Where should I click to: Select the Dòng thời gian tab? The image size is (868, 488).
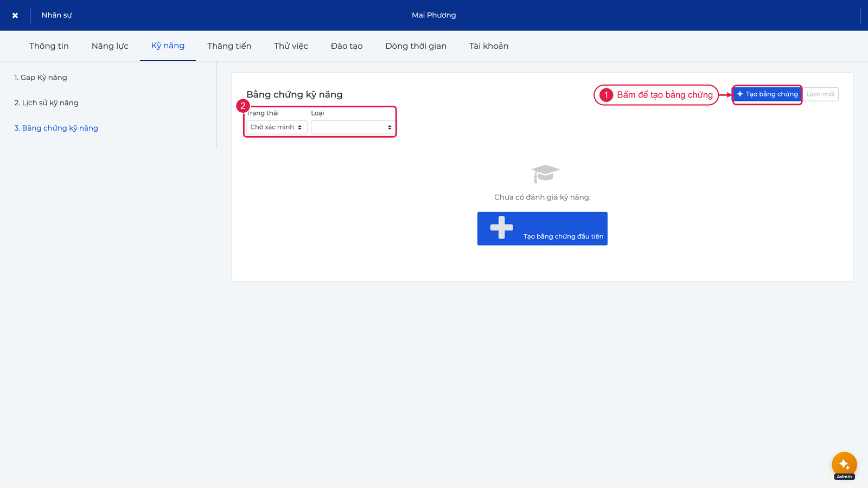pyautogui.click(x=416, y=46)
